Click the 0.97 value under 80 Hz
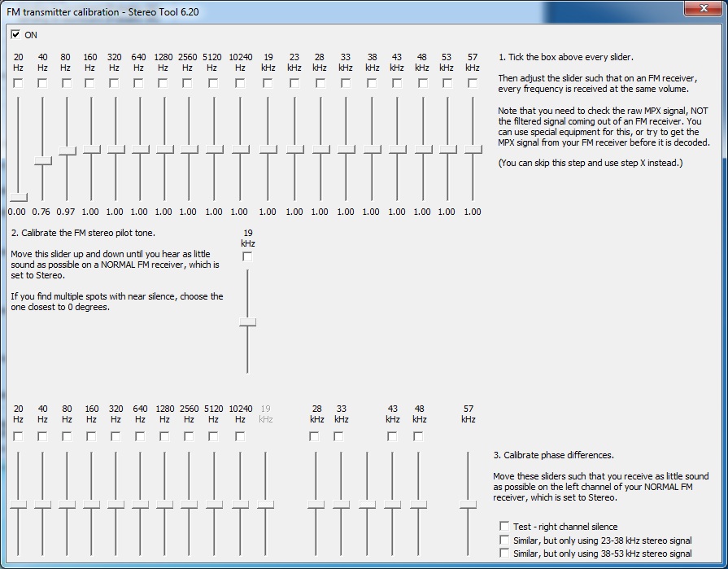 65,212
